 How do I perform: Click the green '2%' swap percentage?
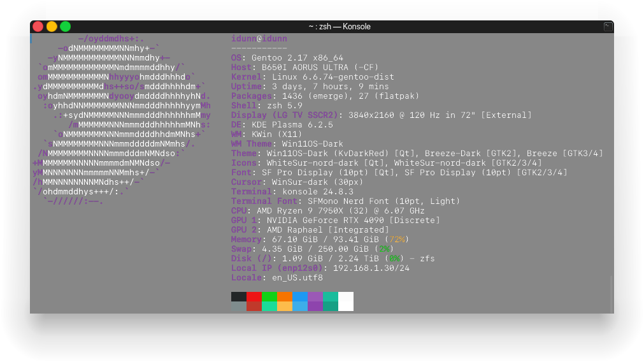(x=384, y=249)
